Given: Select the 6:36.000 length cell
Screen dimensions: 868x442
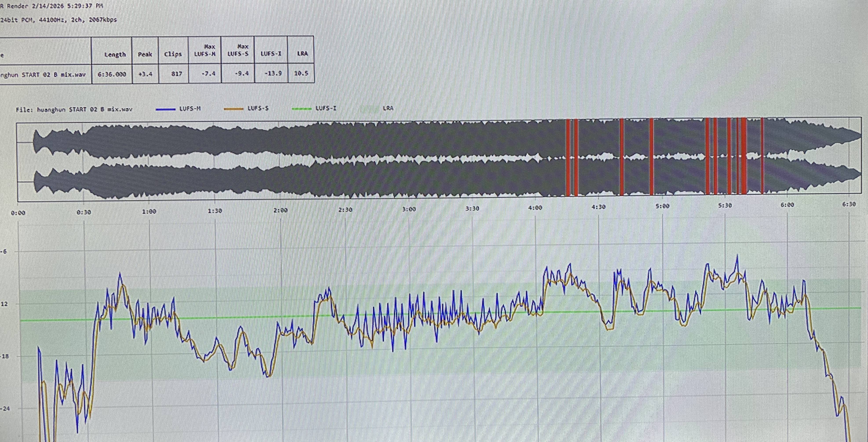Looking at the screenshot, I should pyautogui.click(x=112, y=74).
